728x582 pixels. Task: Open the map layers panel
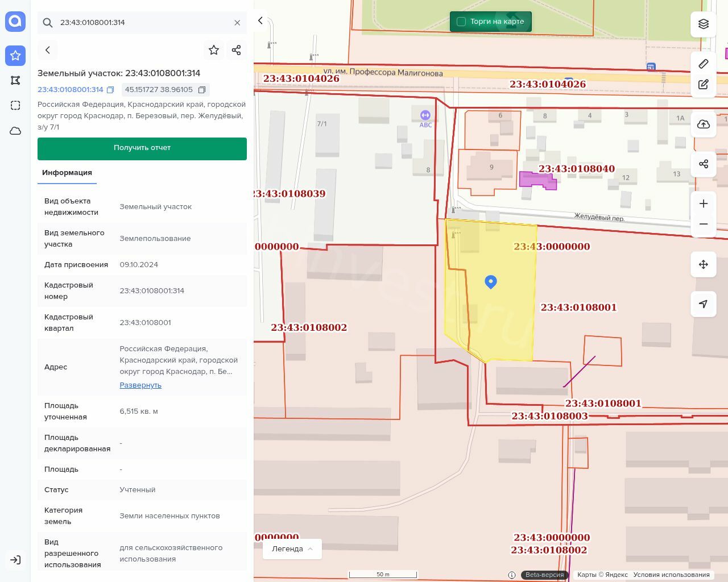click(704, 24)
